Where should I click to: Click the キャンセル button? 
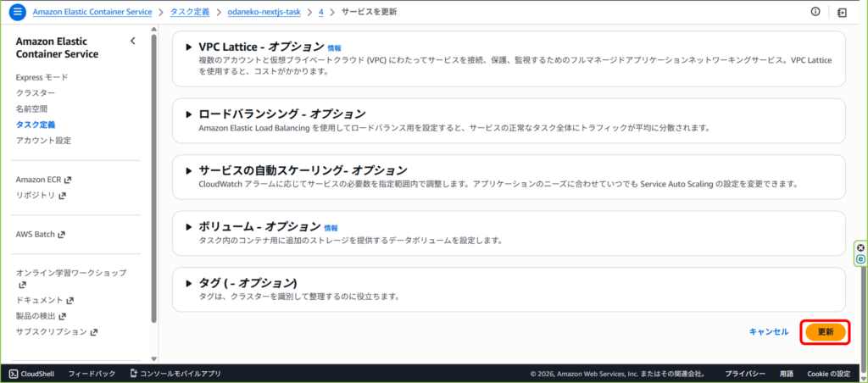(768, 332)
